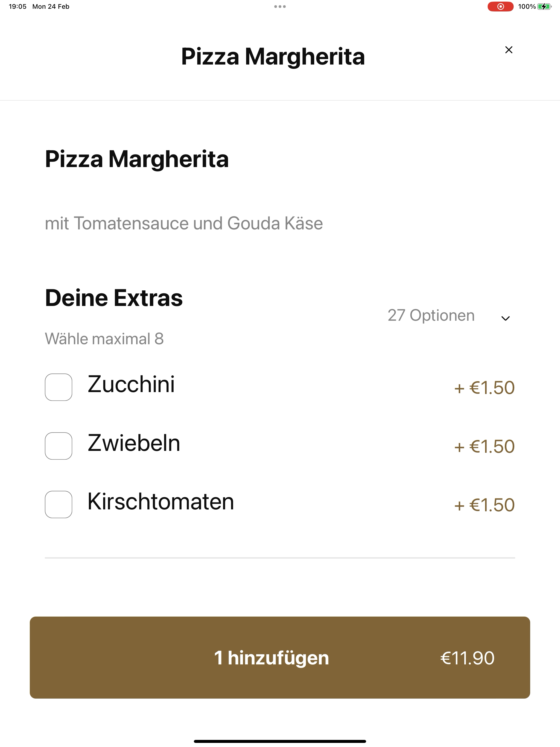Tap the home indicator bar
The height and width of the screenshot is (747, 560).
click(280, 741)
